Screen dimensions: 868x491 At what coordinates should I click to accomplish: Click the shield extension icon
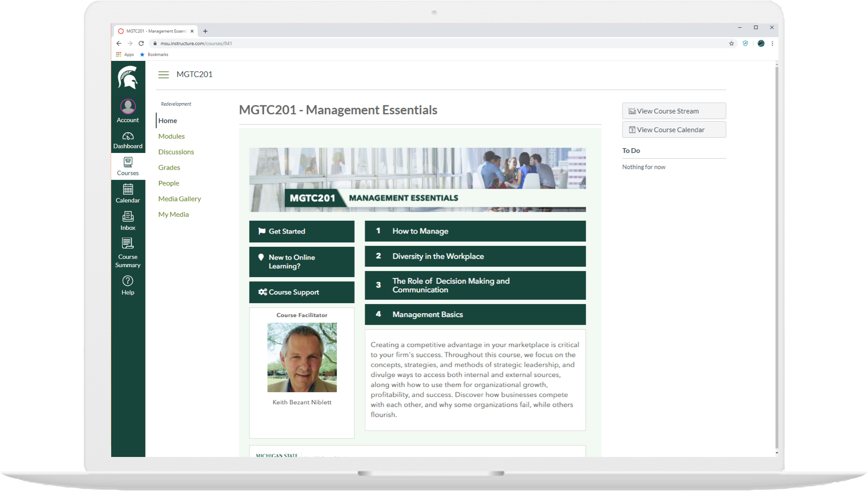pos(745,43)
